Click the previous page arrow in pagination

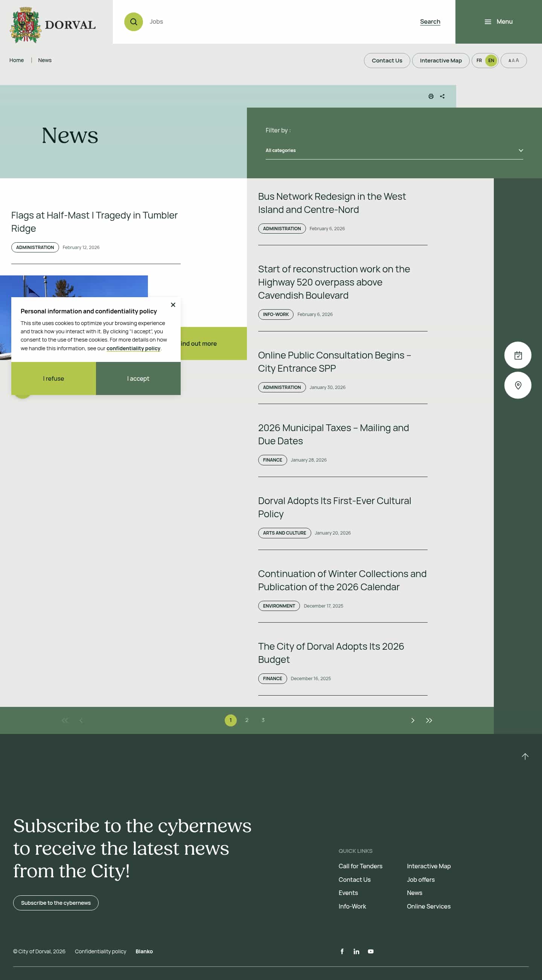[81, 720]
